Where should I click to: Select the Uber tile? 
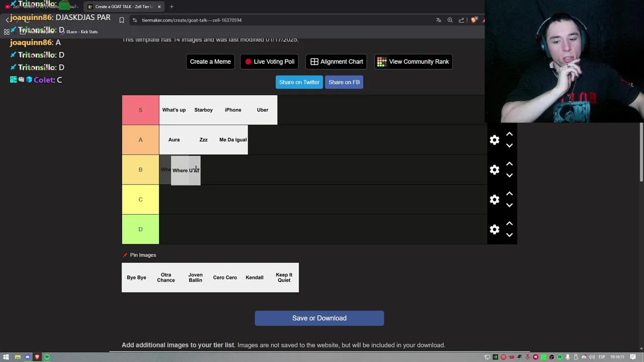point(263,110)
